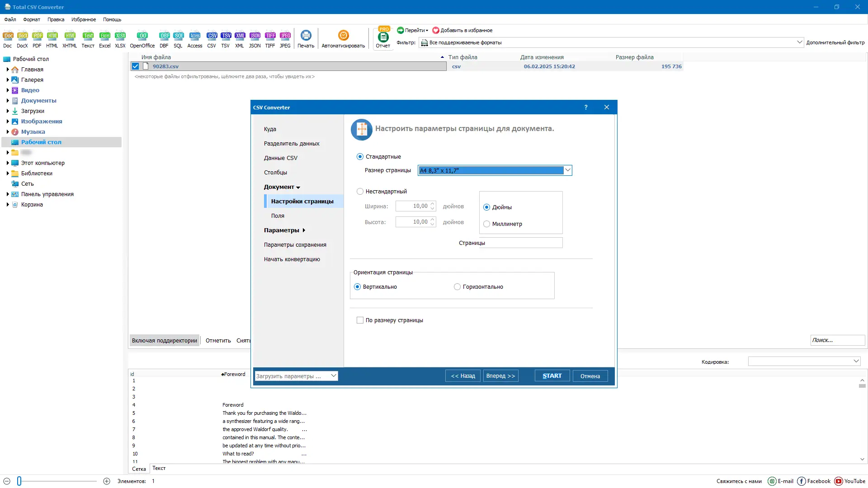Click the Поиск search field
The height and width of the screenshot is (488, 868).
pos(837,340)
